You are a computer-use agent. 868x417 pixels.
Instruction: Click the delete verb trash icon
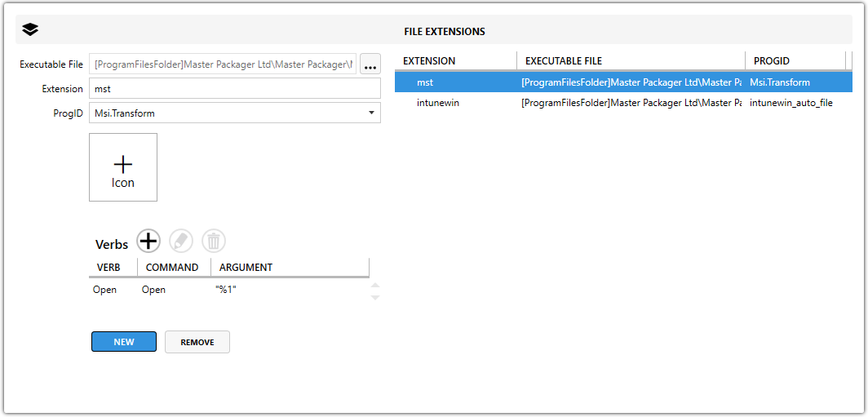coord(214,241)
